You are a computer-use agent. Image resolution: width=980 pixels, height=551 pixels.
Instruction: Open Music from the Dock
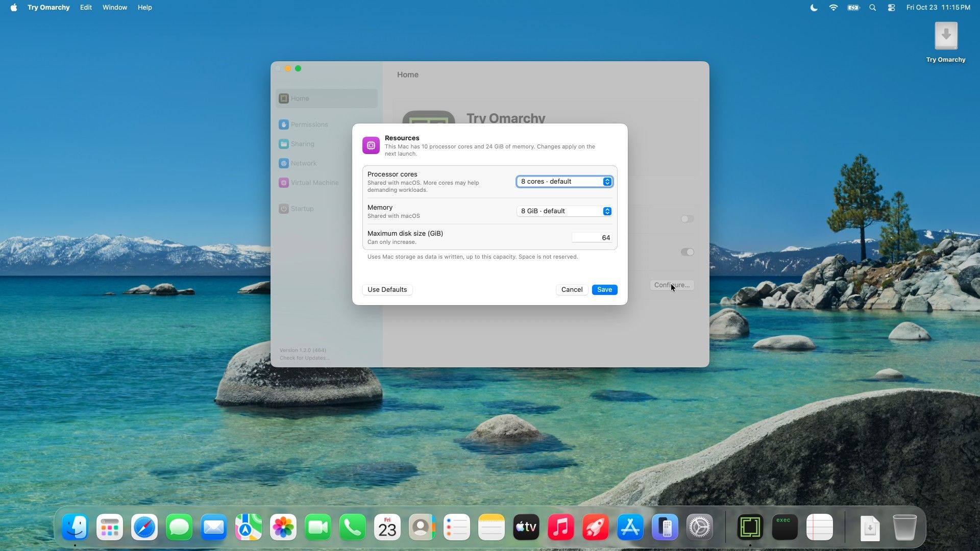pos(561,527)
